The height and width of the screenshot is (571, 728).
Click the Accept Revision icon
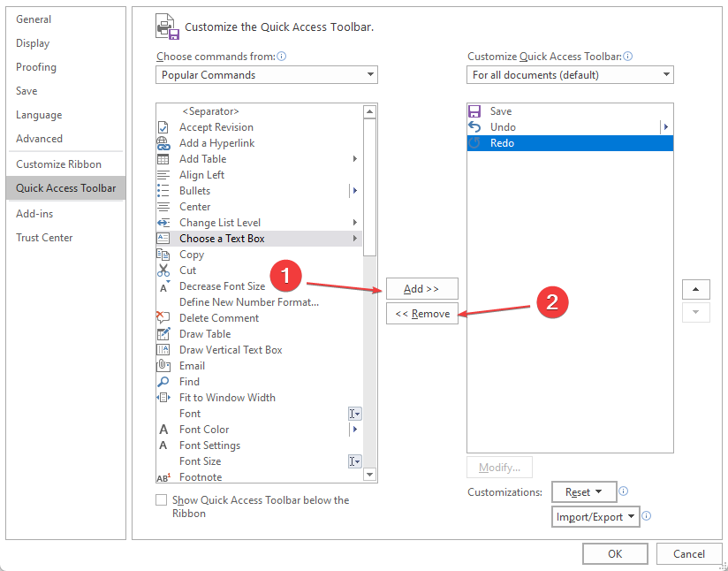[163, 127]
